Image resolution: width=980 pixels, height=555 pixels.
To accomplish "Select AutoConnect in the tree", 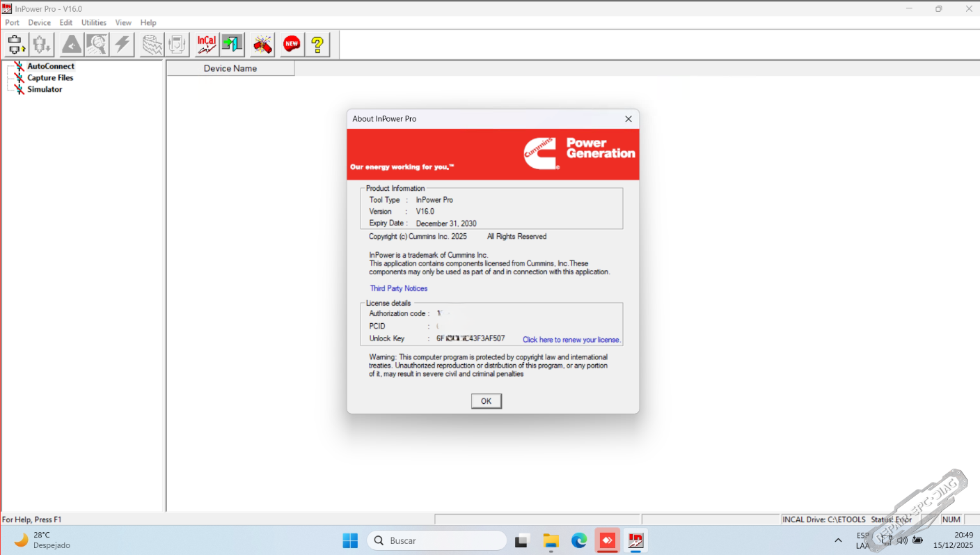I will pos(51,66).
